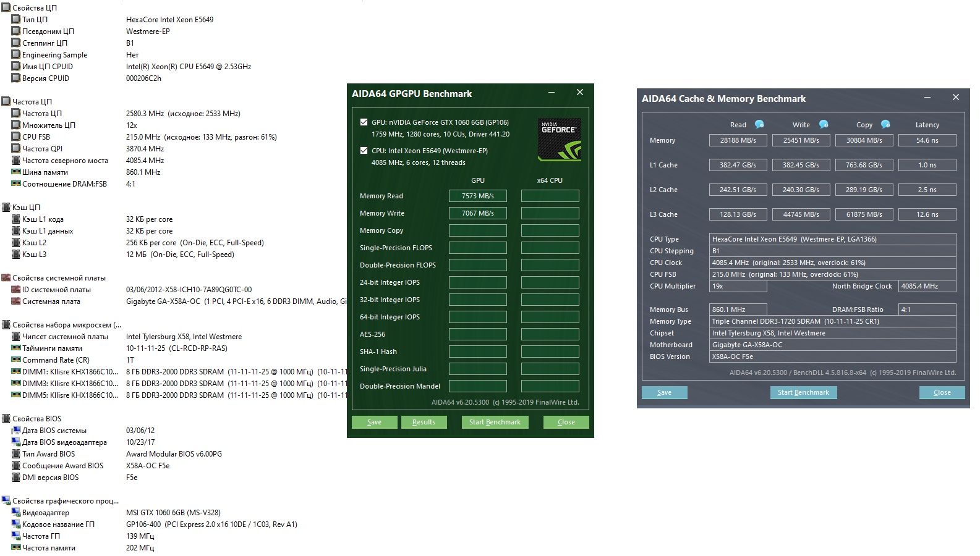Click the Частота северного моста icon
Image resolution: width=980 pixels, height=556 pixels.
point(16,160)
